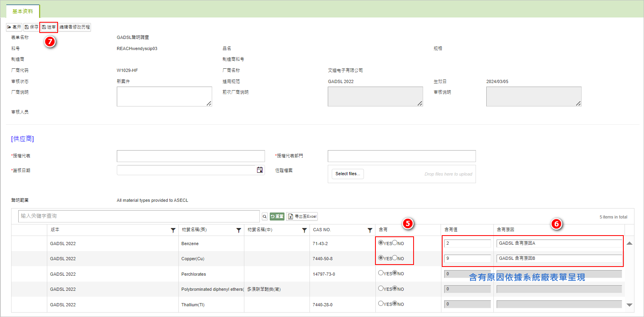This screenshot has width=644, height=317.
Task: Select NO radio for Copper(Cu)
Action: (x=395, y=258)
